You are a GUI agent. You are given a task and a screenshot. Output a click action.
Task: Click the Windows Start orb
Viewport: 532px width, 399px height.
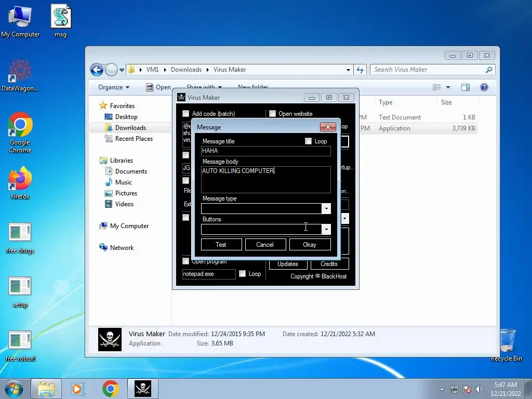coord(14,389)
